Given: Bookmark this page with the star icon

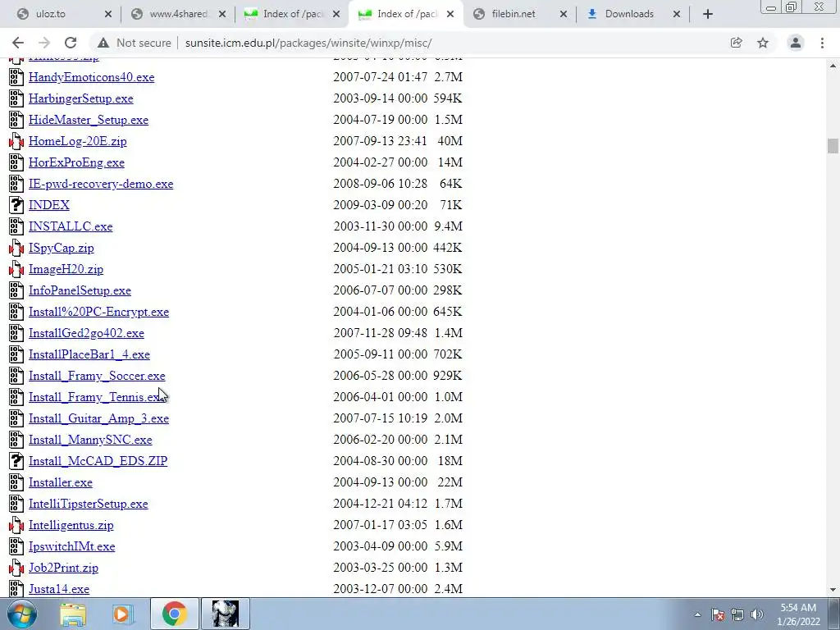Looking at the screenshot, I should pyautogui.click(x=763, y=43).
